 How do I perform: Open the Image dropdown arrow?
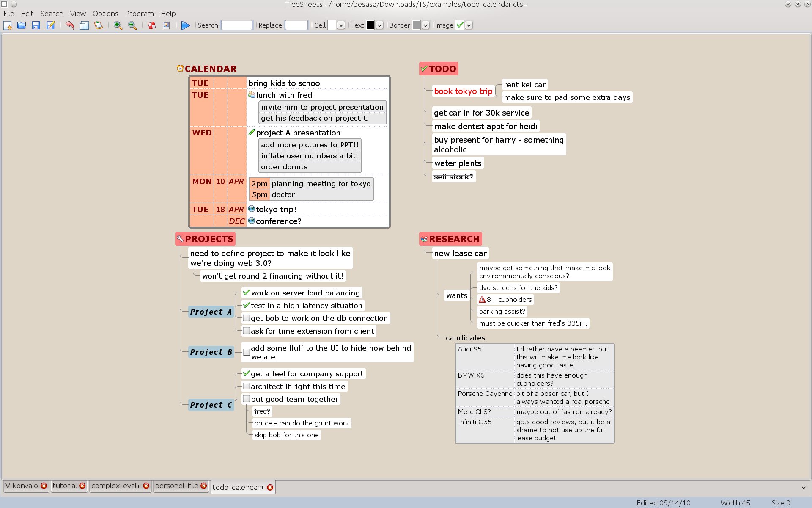pos(469,25)
